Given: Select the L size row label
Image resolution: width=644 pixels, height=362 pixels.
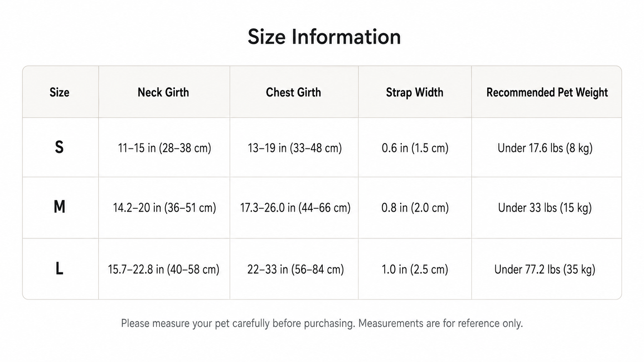Looking at the screenshot, I should [59, 269].
